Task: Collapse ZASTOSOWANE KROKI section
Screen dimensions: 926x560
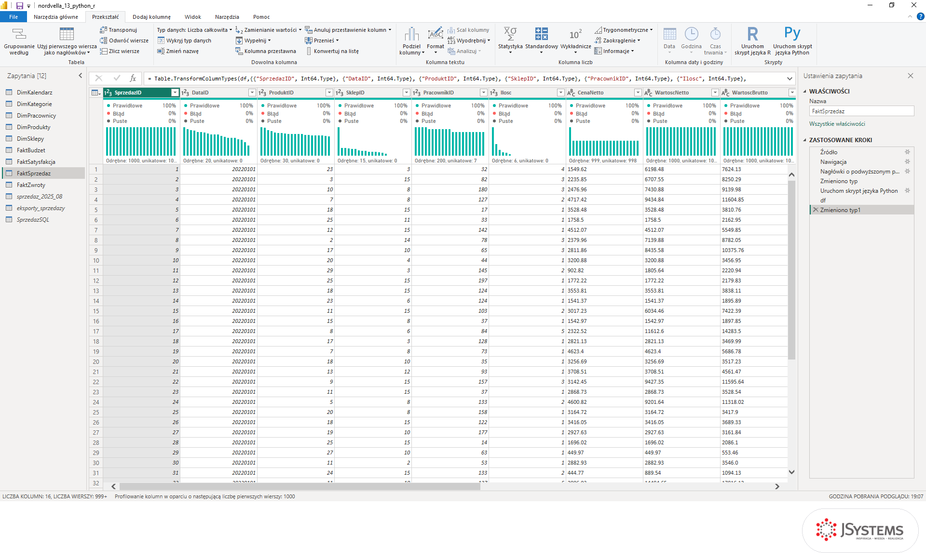Action: pos(804,140)
